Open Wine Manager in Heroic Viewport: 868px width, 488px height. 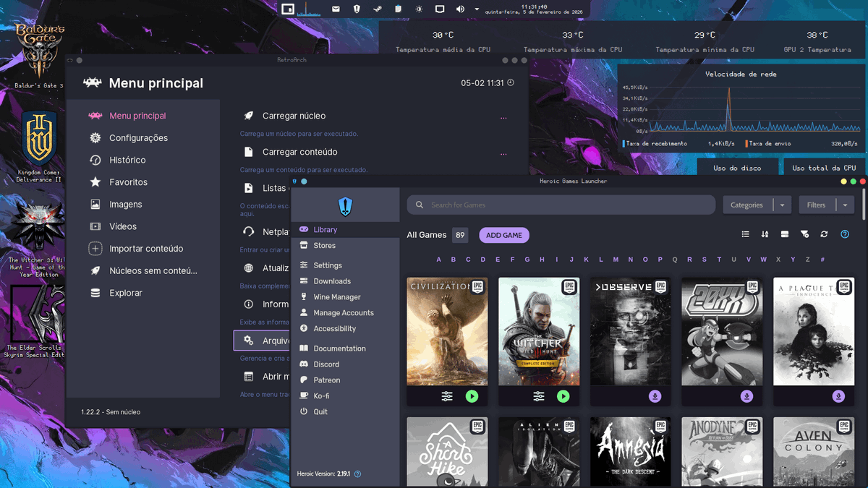pyautogui.click(x=345, y=297)
